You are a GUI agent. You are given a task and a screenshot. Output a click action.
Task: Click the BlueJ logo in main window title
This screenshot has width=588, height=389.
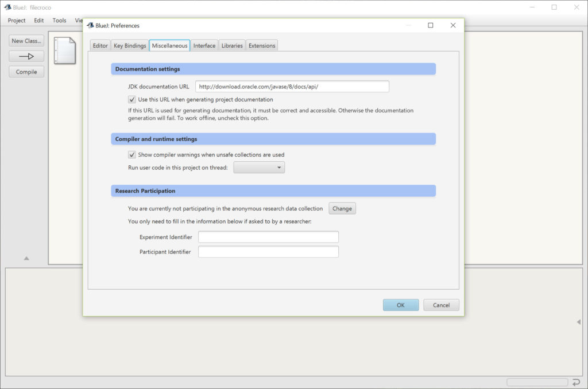pos(7,7)
